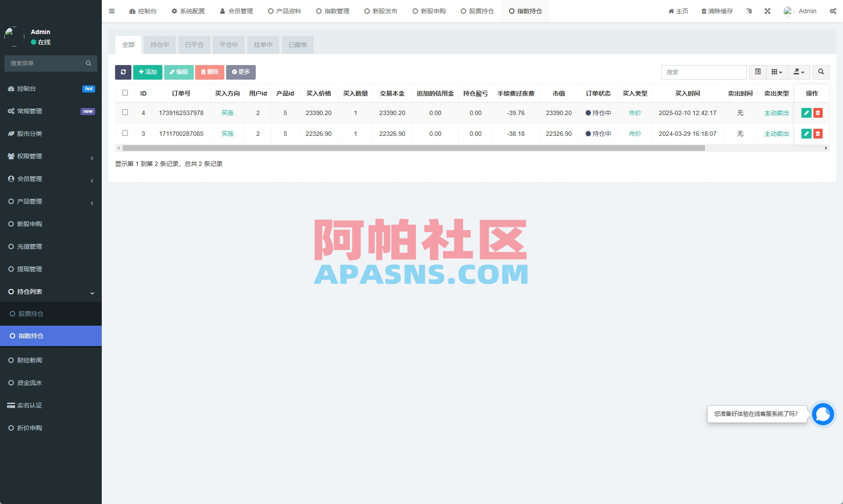Screen dimensions: 843x504
Task: Open the export dropdown menu
Action: [798, 72]
